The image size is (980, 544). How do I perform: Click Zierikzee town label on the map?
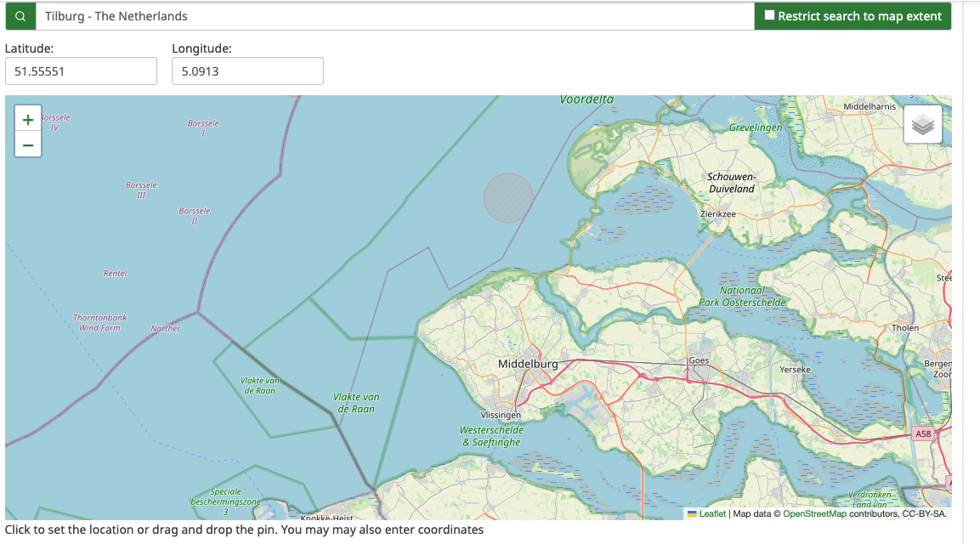click(x=717, y=214)
